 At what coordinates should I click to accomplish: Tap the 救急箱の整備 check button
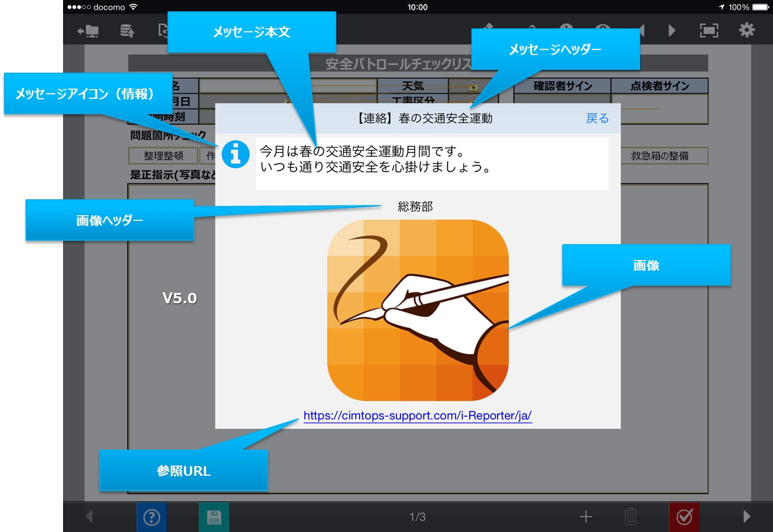[x=660, y=156]
